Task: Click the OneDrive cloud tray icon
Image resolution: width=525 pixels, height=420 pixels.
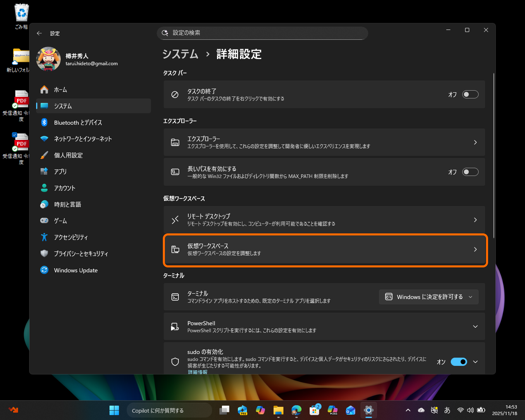Action: tap(421, 410)
